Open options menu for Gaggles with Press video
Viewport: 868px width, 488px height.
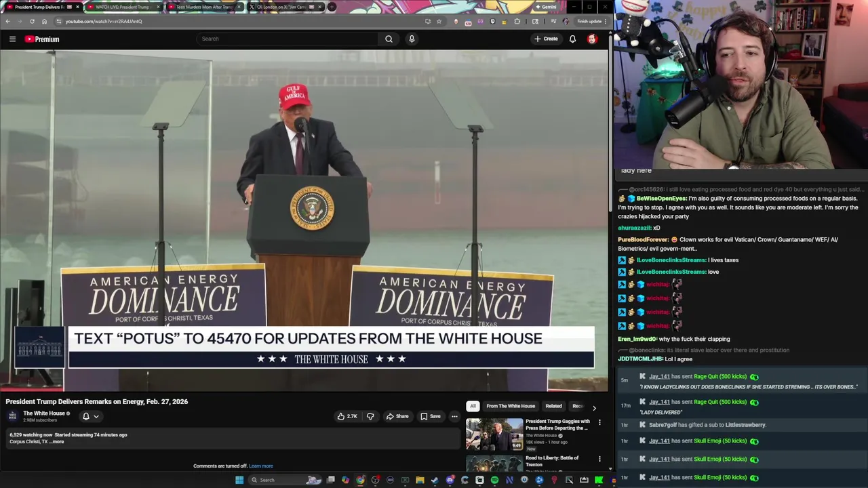(x=599, y=422)
